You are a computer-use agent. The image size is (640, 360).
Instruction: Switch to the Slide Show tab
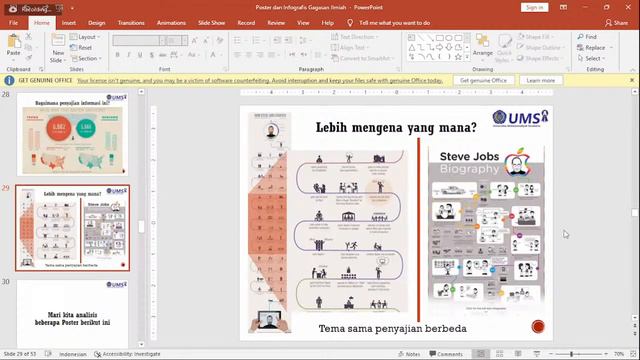211,23
